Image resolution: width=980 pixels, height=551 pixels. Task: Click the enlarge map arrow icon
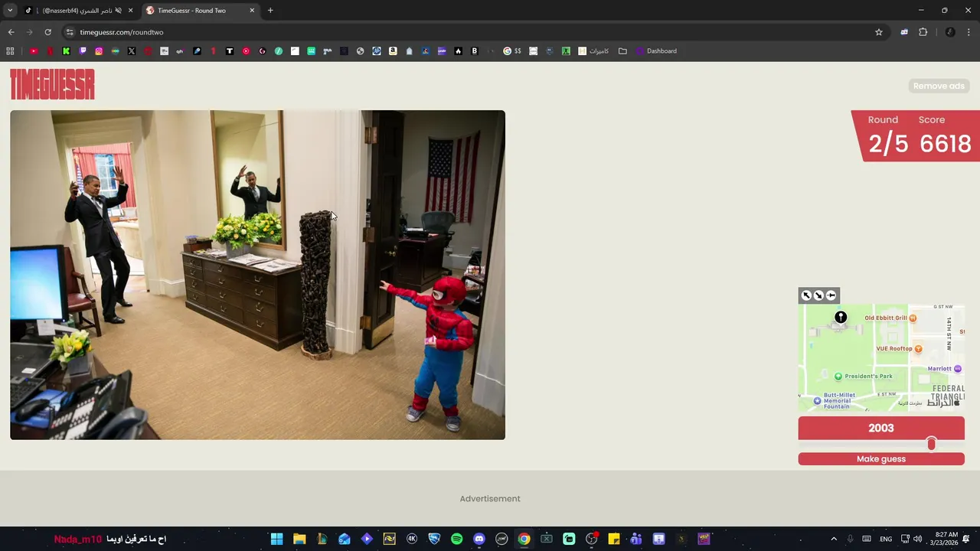(806, 295)
